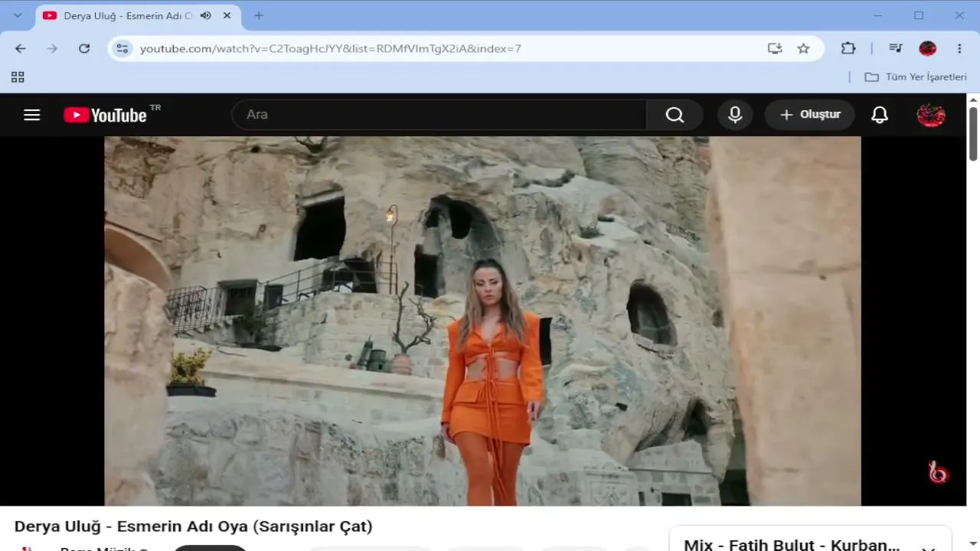Open the Chrome tab search dropdown
This screenshot has height=551, width=980.
coord(18,15)
